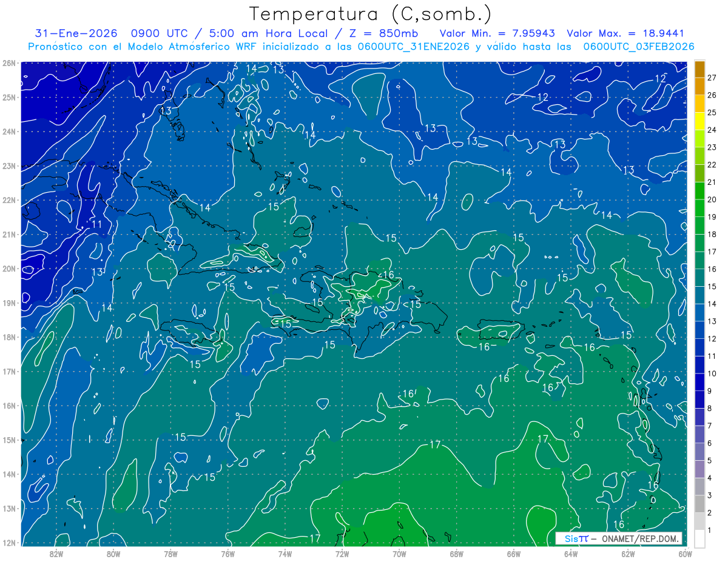Click the '66W' longitude axis label

pyautogui.click(x=513, y=554)
